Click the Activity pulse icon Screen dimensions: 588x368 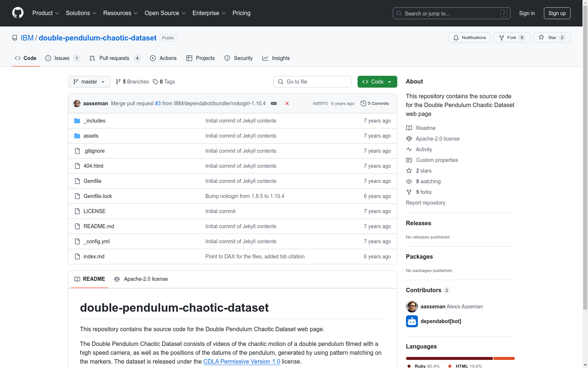409,149
